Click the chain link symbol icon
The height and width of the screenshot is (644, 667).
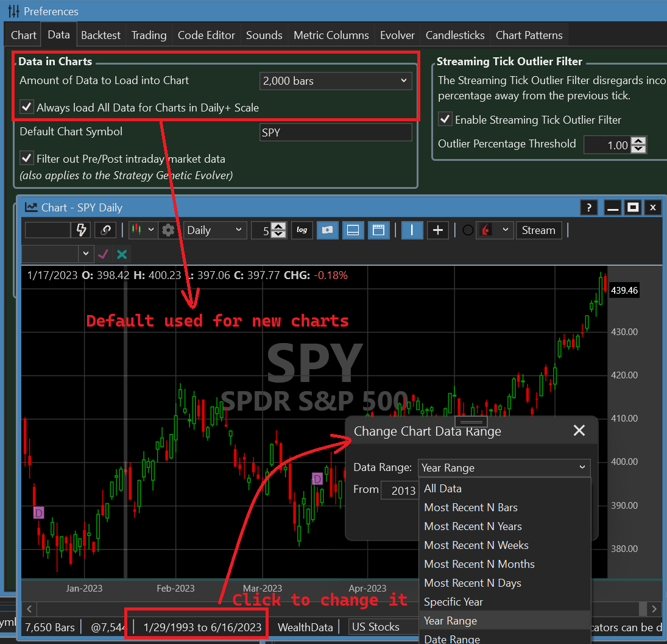[x=105, y=230]
